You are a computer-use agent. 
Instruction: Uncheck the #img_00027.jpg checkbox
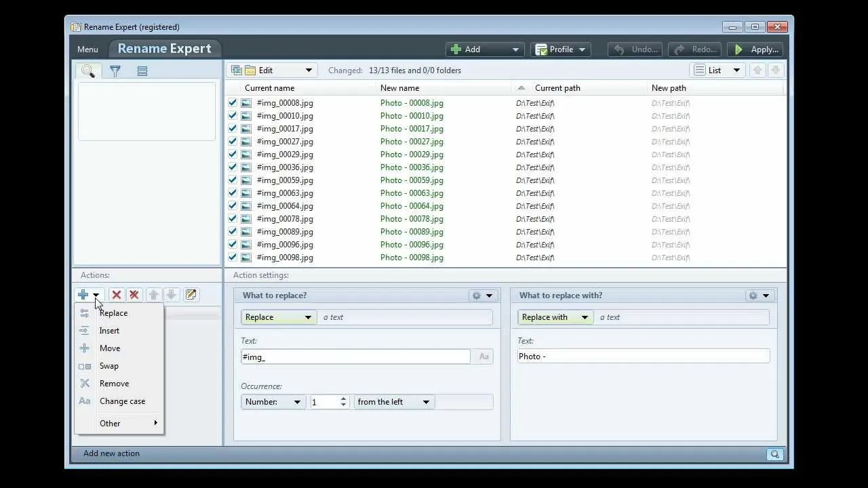tap(233, 142)
